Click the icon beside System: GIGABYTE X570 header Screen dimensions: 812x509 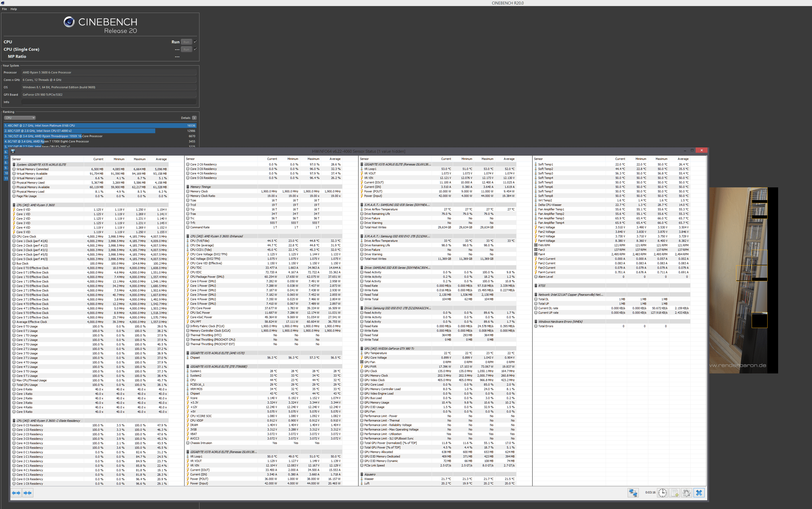tap(14, 165)
